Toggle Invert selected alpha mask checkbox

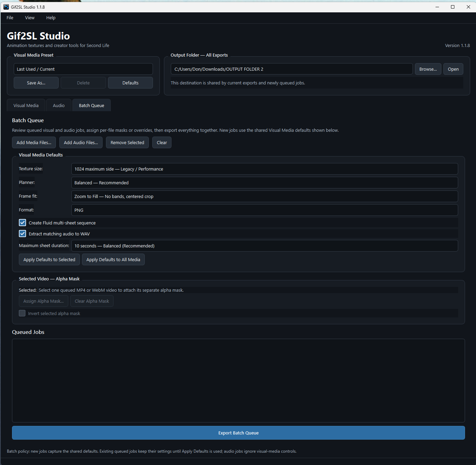22,313
